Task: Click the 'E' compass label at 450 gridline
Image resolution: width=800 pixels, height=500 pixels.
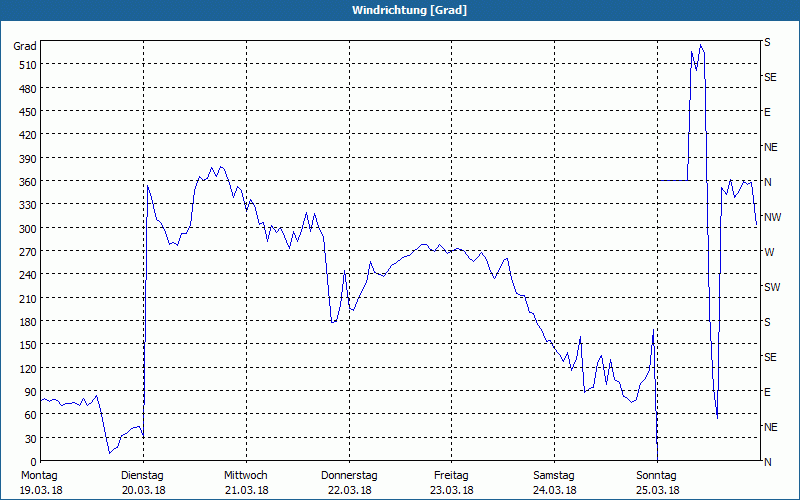Action: click(x=767, y=112)
